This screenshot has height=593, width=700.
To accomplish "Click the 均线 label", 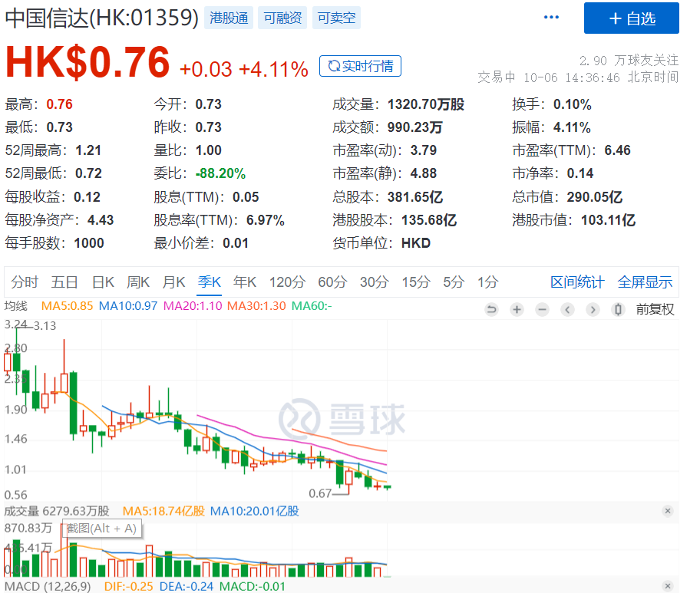I will pos(15,306).
